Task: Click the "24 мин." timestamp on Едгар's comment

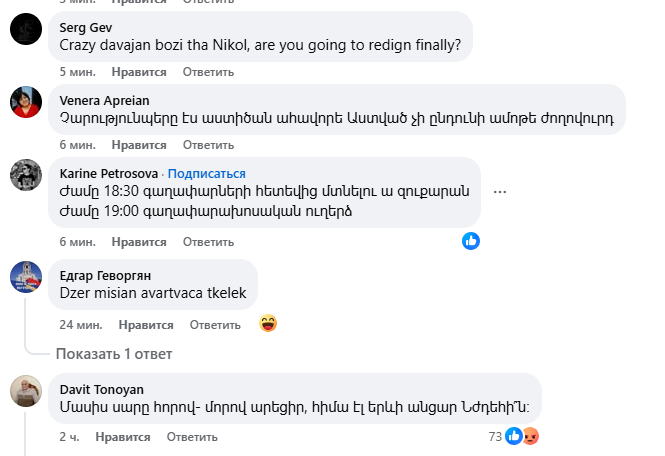Action: coord(80,325)
